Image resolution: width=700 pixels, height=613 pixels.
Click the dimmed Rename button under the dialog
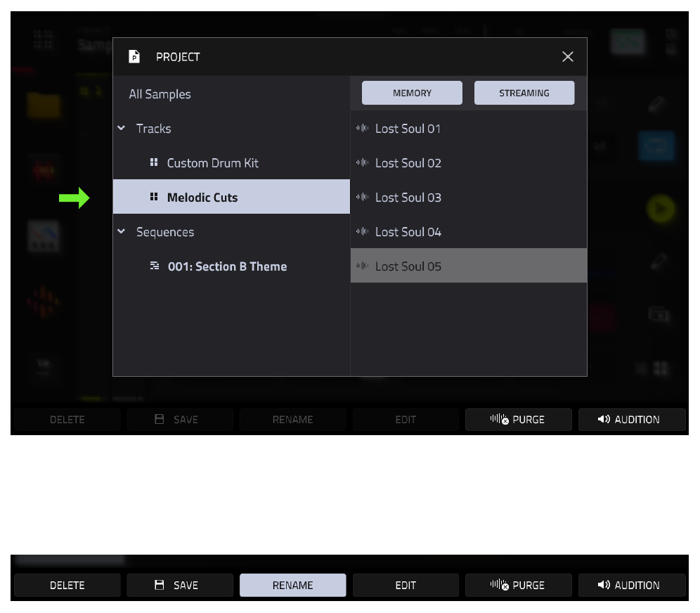[293, 419]
